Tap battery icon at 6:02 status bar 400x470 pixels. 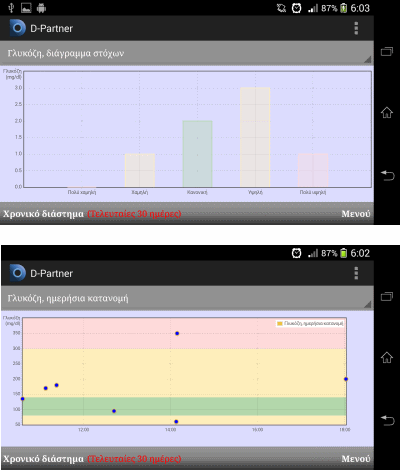pos(344,253)
